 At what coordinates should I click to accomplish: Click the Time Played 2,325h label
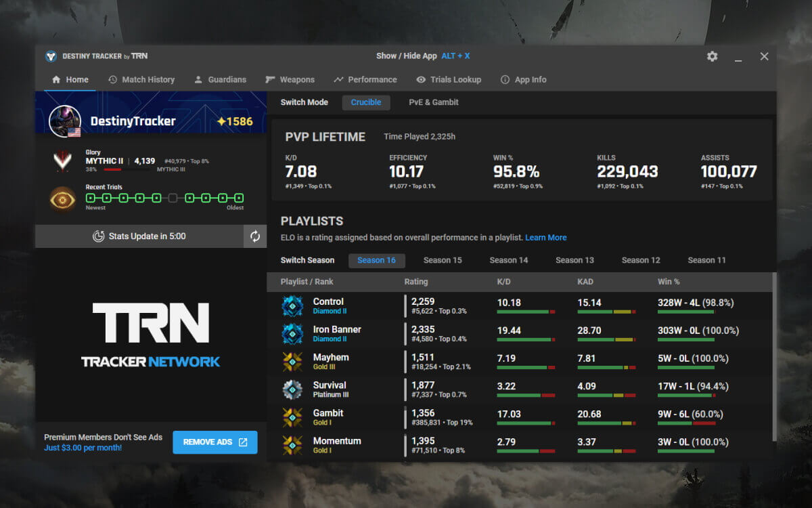pyautogui.click(x=420, y=137)
